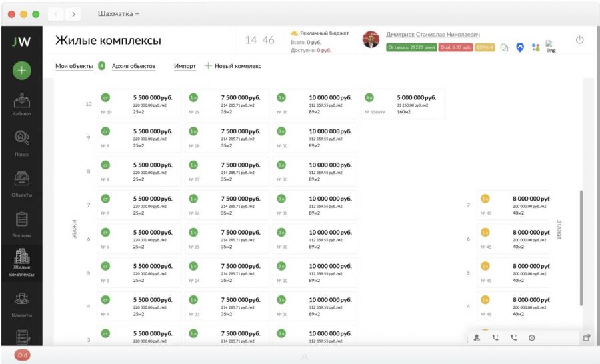Open the Поиск sidebar section

[22, 143]
